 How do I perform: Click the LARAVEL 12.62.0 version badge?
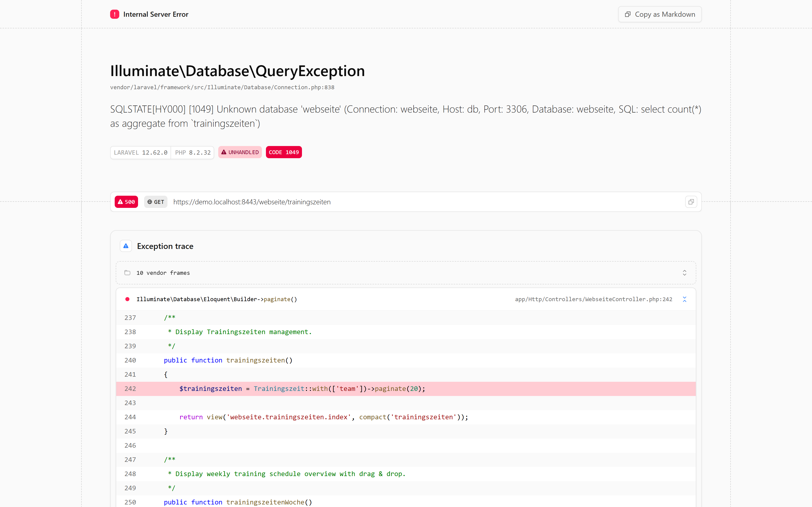[x=141, y=153]
